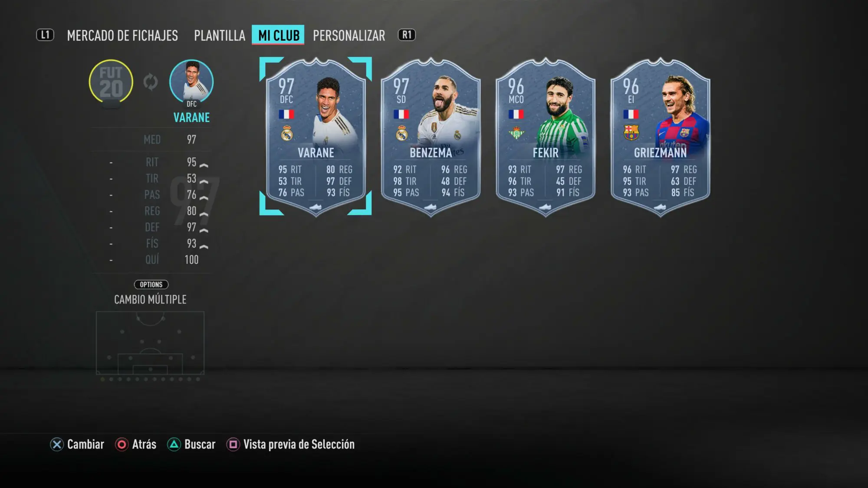868x488 pixels.
Task: Switch to the Plantilla tab
Action: 220,35
